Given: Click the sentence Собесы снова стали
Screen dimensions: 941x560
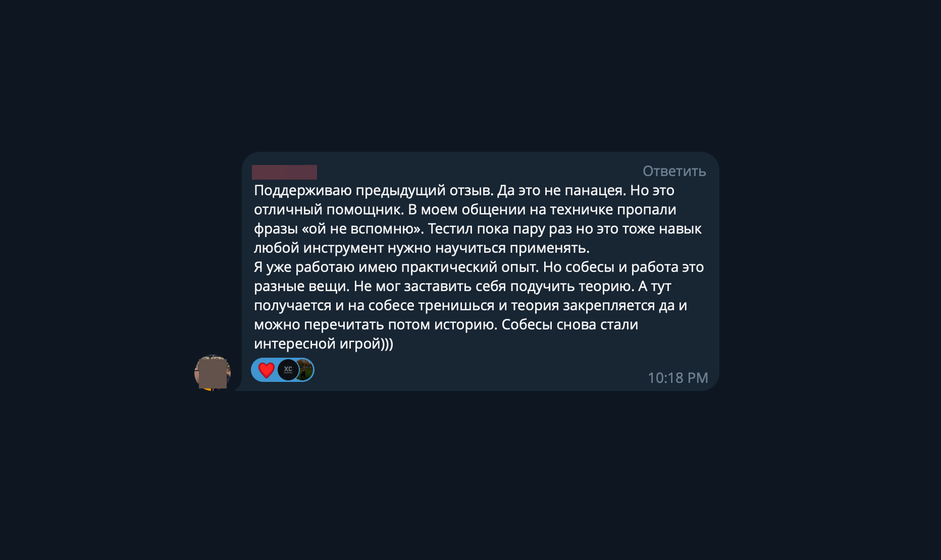Looking at the screenshot, I should point(570,325).
